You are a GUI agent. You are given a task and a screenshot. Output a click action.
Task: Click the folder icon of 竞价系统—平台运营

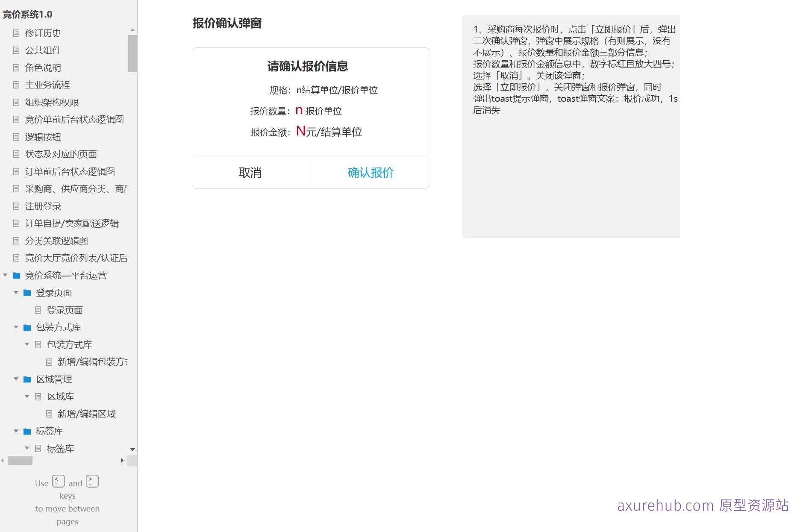click(16, 275)
